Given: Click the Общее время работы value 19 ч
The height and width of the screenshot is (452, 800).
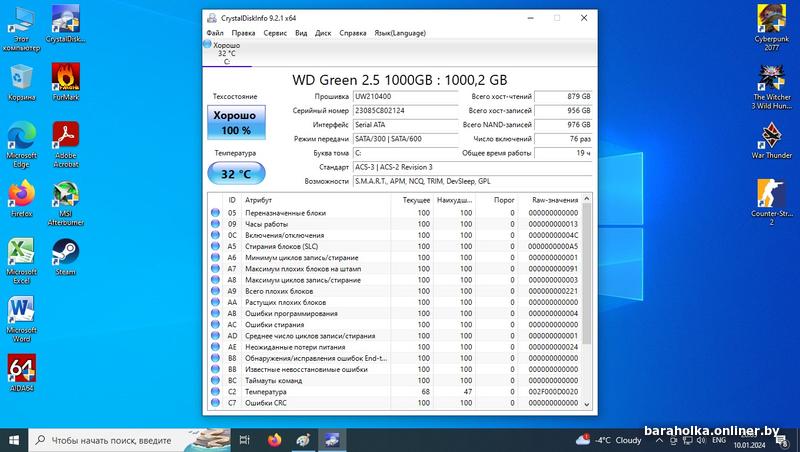Looking at the screenshot, I should (x=563, y=153).
